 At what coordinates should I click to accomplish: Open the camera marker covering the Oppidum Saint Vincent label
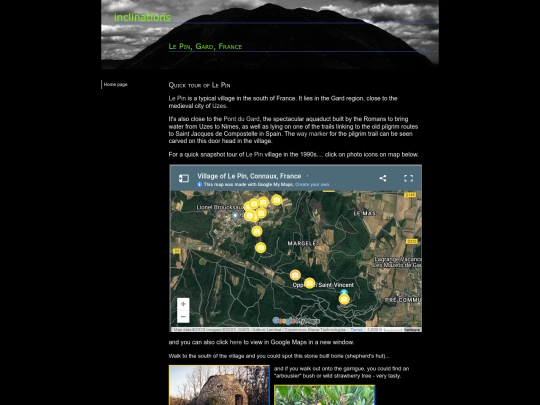310,283
